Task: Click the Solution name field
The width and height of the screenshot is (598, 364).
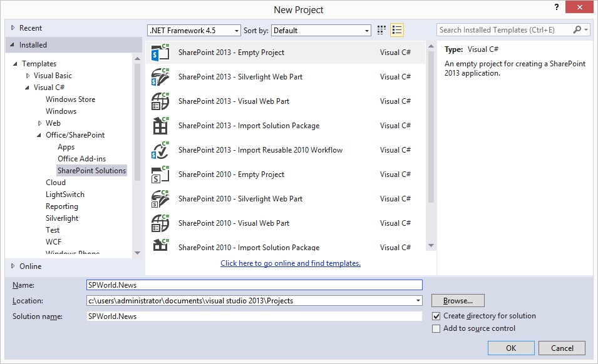Action: 254,316
